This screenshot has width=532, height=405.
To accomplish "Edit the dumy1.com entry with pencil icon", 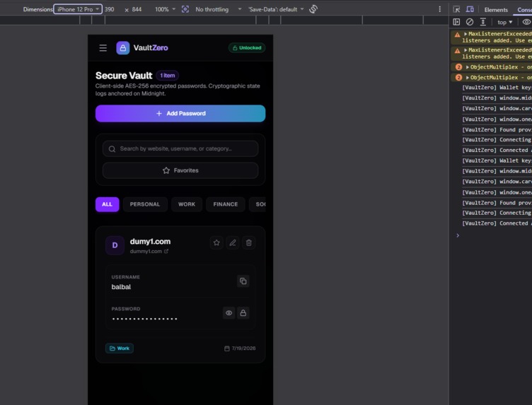I will click(233, 242).
